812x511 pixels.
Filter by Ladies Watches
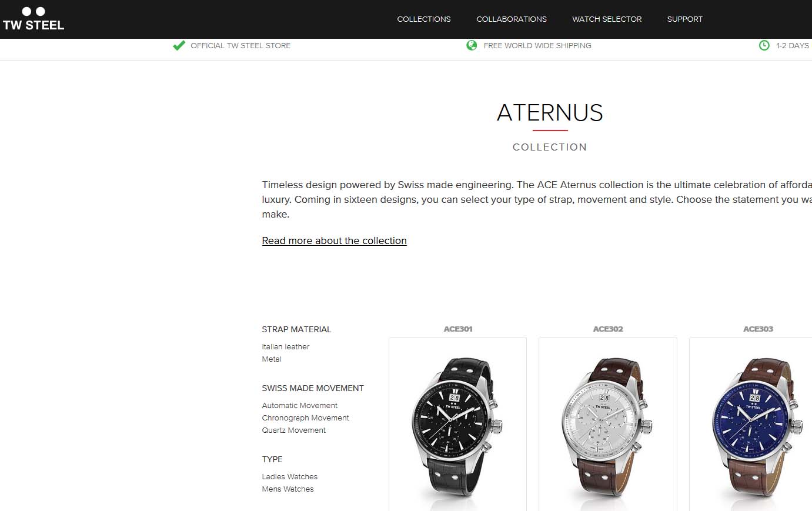[289, 476]
